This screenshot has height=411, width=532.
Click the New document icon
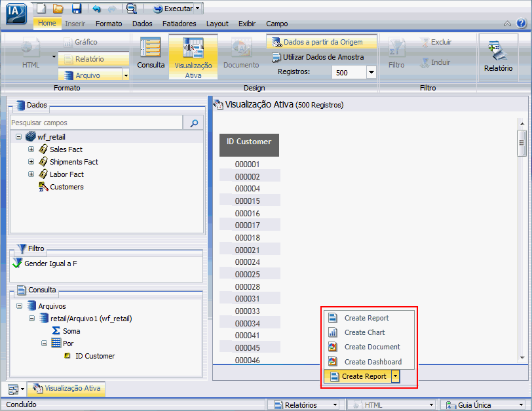click(41, 8)
